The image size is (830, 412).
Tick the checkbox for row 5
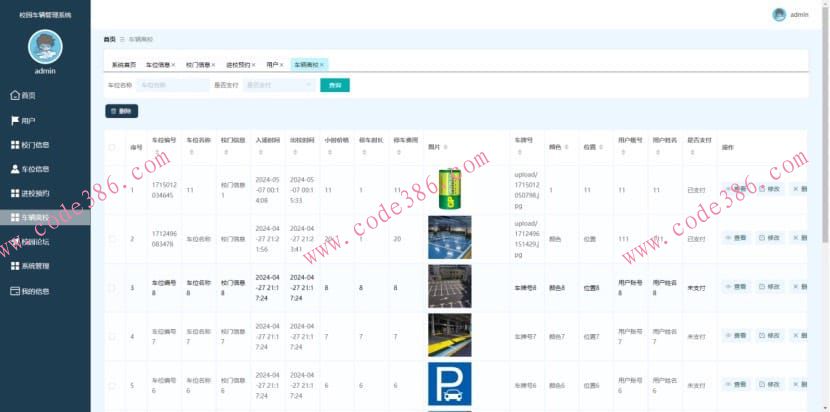click(x=112, y=386)
